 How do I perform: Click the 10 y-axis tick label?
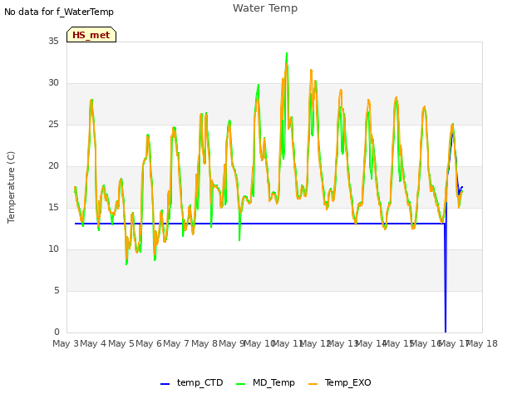(53, 249)
